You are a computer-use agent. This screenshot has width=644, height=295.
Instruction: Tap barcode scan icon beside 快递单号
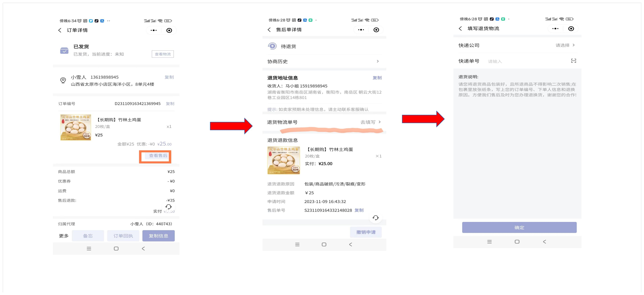[x=574, y=61]
